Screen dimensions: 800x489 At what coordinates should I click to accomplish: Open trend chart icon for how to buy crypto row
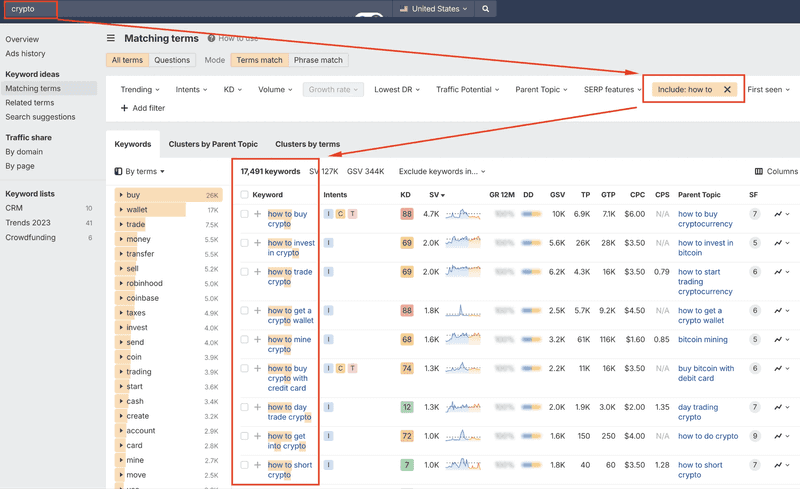778,214
